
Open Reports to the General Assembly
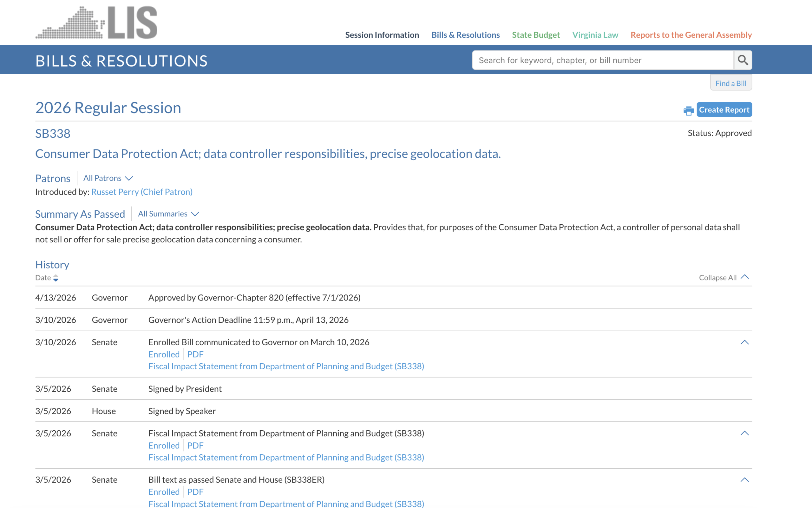click(x=691, y=35)
